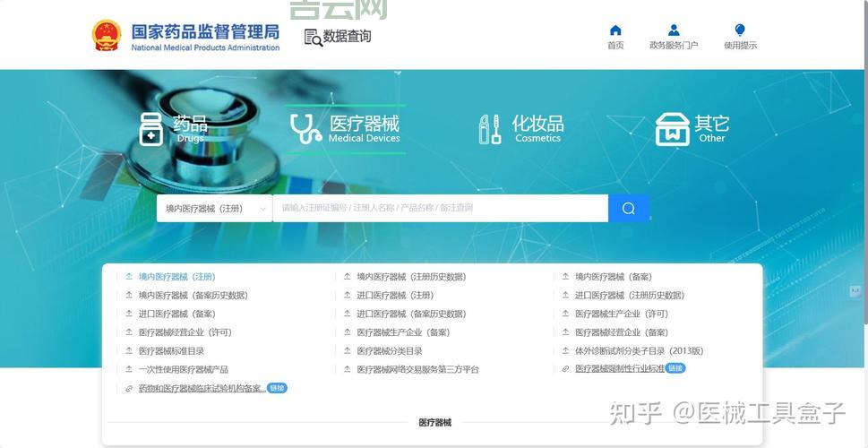Viewport: 868px width, 448px height.
Task: Click the 国家药品监督管理局 title text
Action: [x=205, y=31]
